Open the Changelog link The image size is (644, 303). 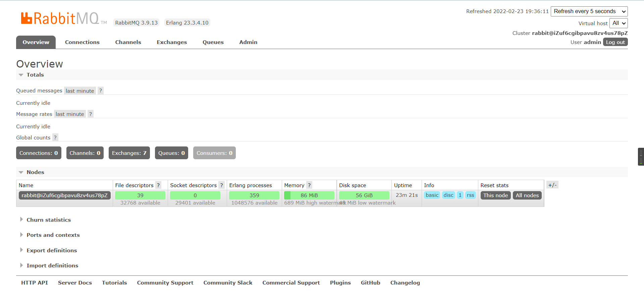pyautogui.click(x=405, y=283)
